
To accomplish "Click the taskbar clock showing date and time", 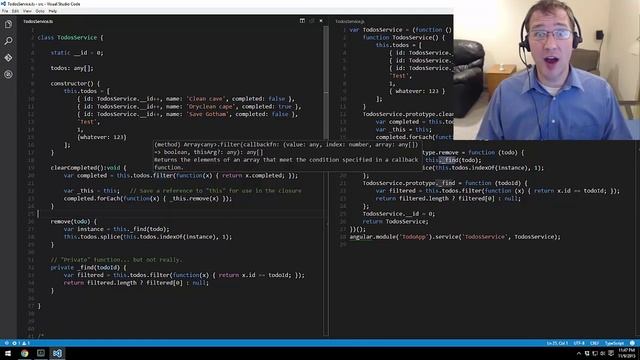I will [x=627, y=353].
